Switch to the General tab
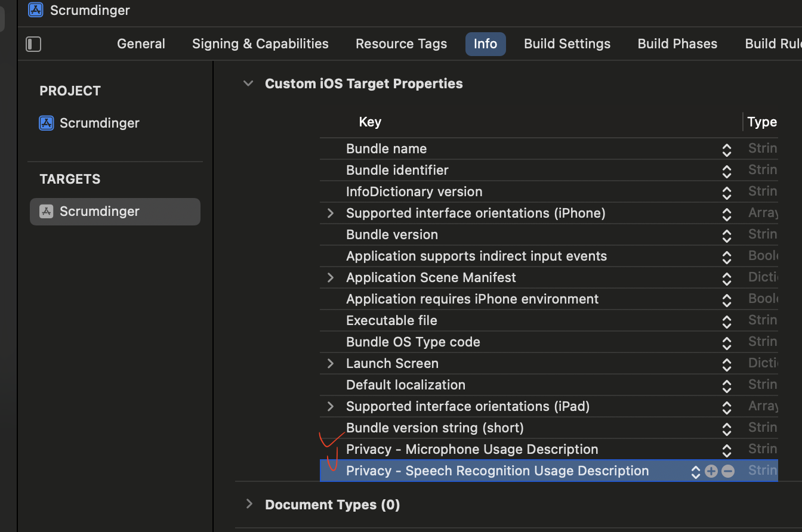Image resolution: width=802 pixels, height=532 pixels. point(141,44)
